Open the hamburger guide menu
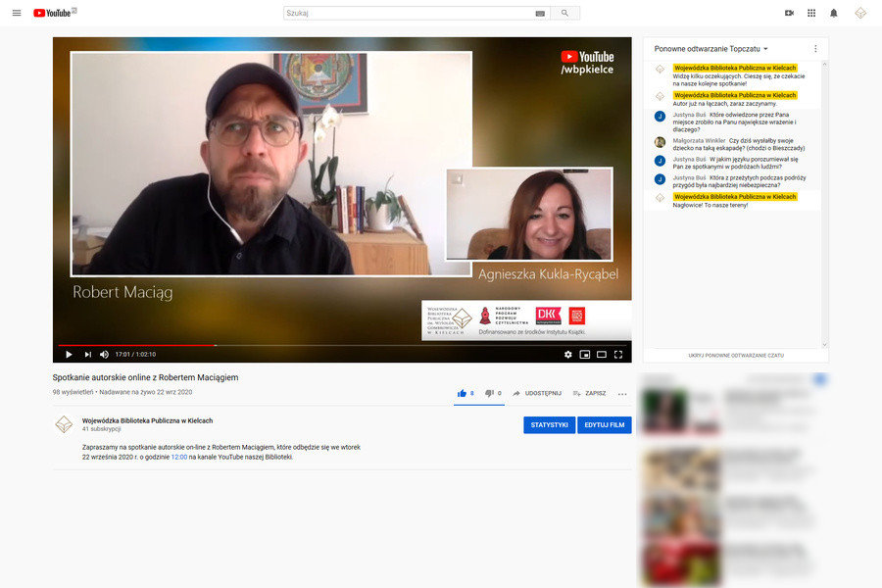882x588 pixels. click(x=16, y=13)
